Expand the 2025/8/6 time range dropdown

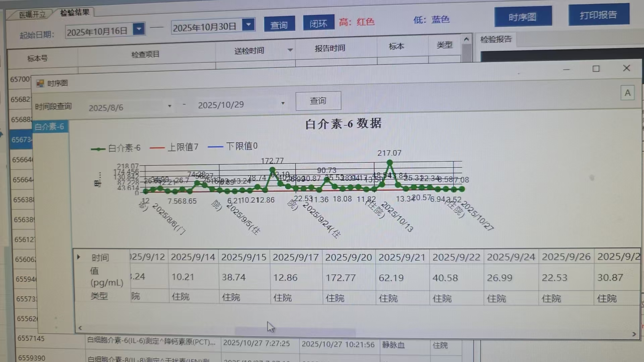(x=170, y=106)
